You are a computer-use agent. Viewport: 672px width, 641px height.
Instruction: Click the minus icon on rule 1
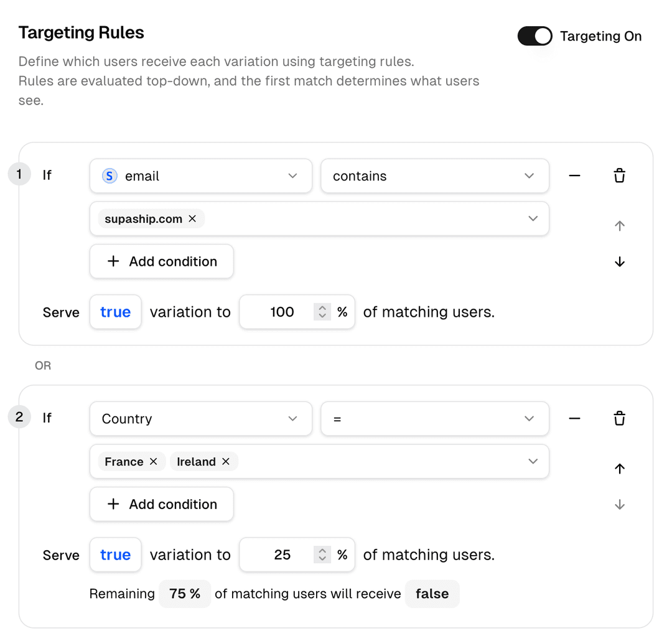(x=574, y=175)
